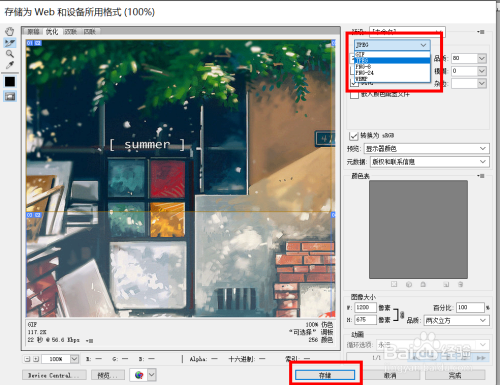Expand the 显示器颜色 preview dropdown
The height and width of the screenshot is (385, 500).
427,149
